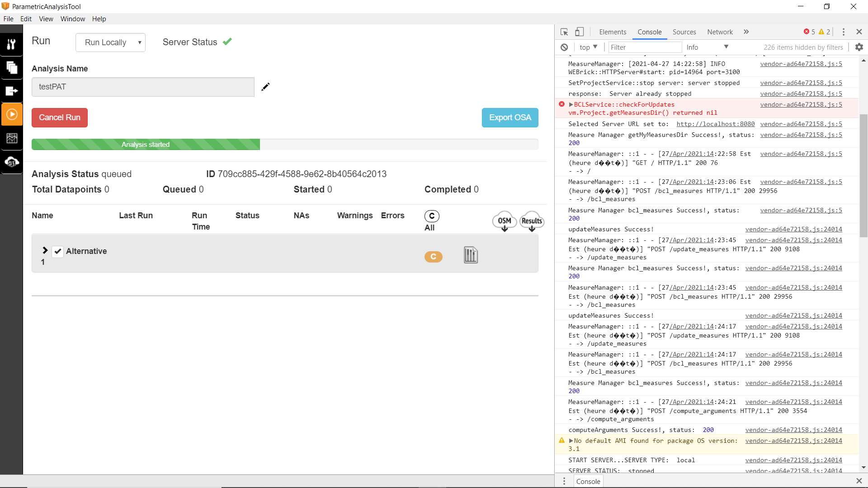868x488 pixels.
Task: Expand the BCLService checkForUpdates error entry
Action: (571, 104)
